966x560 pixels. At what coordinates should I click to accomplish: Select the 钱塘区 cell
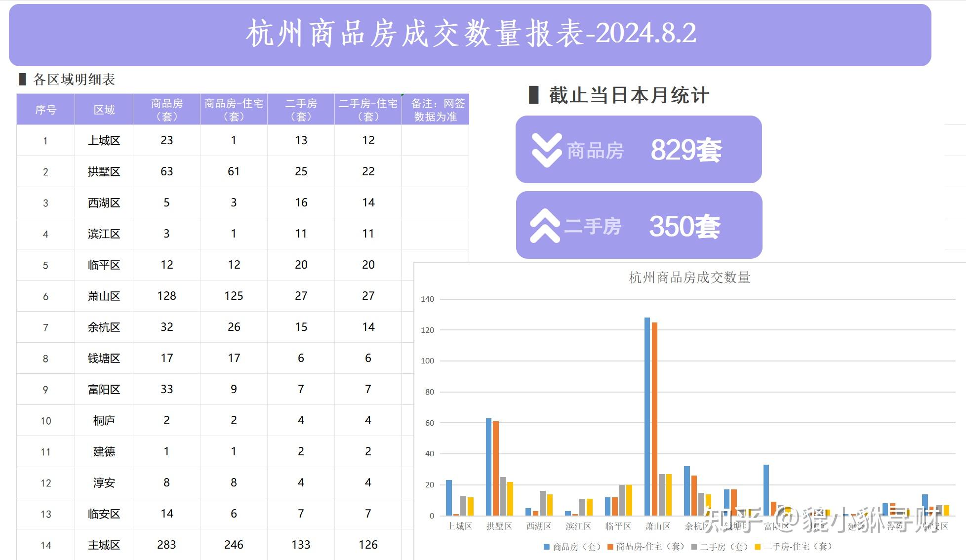tap(104, 359)
